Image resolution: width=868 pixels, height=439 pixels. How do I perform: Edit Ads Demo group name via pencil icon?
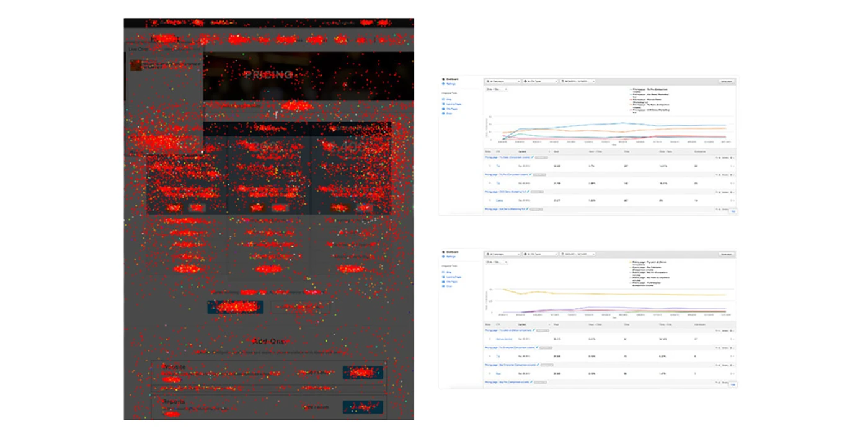[527, 208]
